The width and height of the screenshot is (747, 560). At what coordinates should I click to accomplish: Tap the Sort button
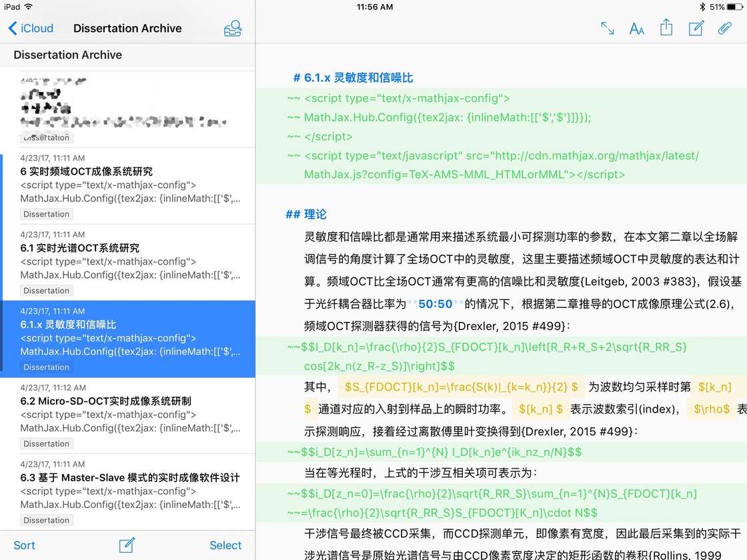[24, 545]
